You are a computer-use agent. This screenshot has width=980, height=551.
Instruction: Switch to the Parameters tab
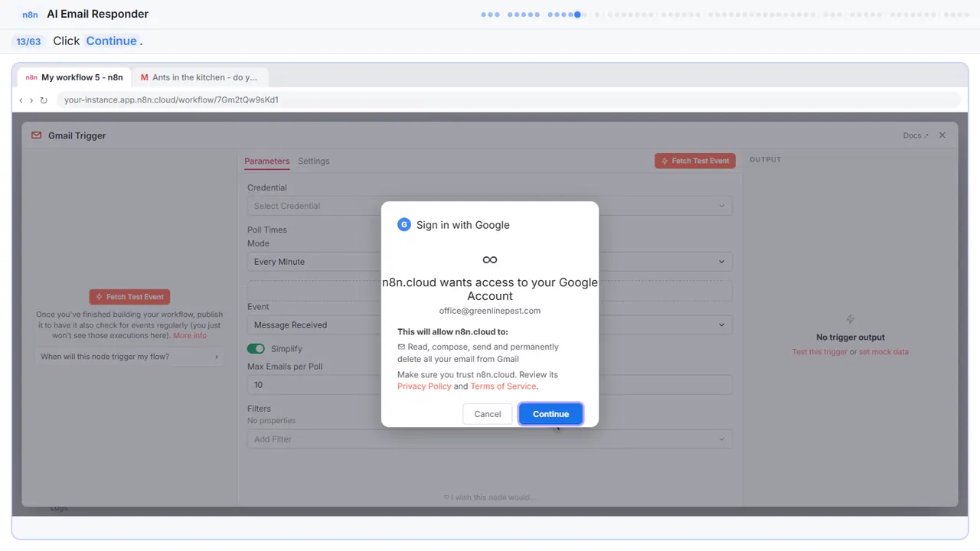267,161
